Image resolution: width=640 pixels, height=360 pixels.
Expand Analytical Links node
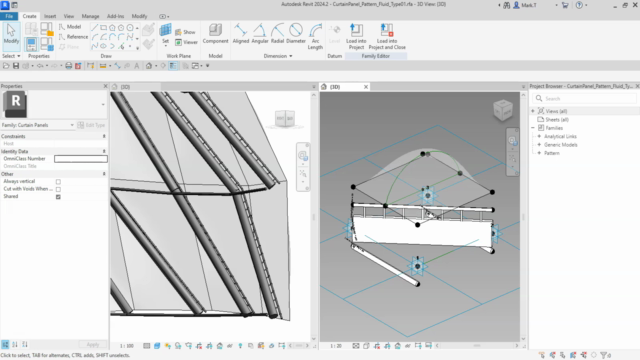pos(539,136)
